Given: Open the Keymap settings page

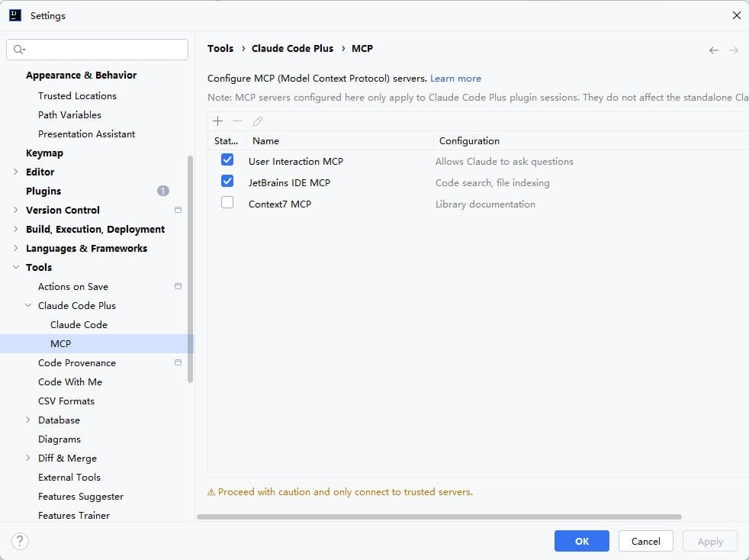Looking at the screenshot, I should tap(44, 153).
